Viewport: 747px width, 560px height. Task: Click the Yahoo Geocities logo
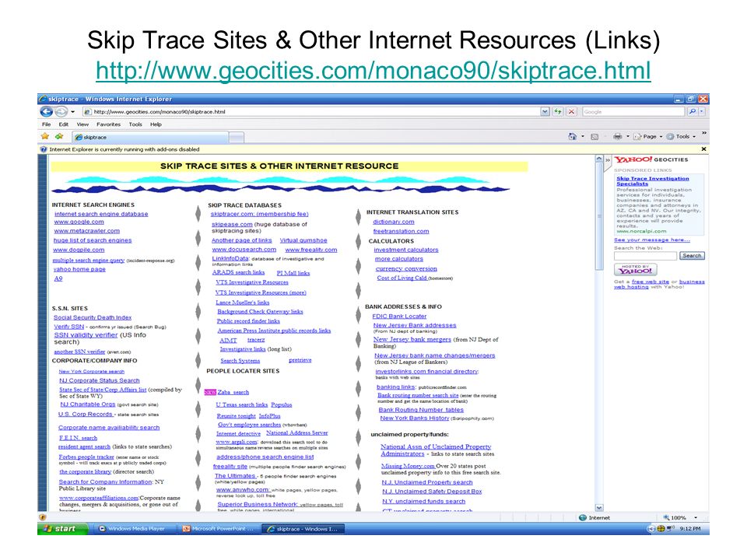point(651,159)
